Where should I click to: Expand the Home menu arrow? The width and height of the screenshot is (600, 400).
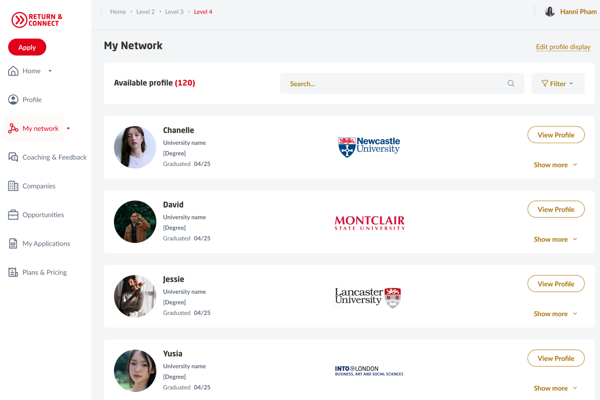50,71
